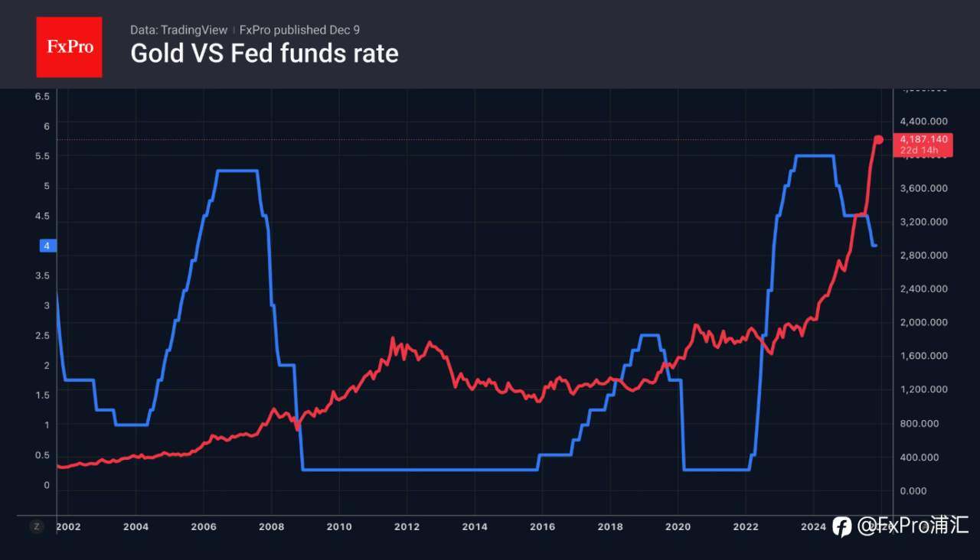Click the Z timezone icon at bottom left
The height and width of the screenshot is (560, 980).
(36, 526)
